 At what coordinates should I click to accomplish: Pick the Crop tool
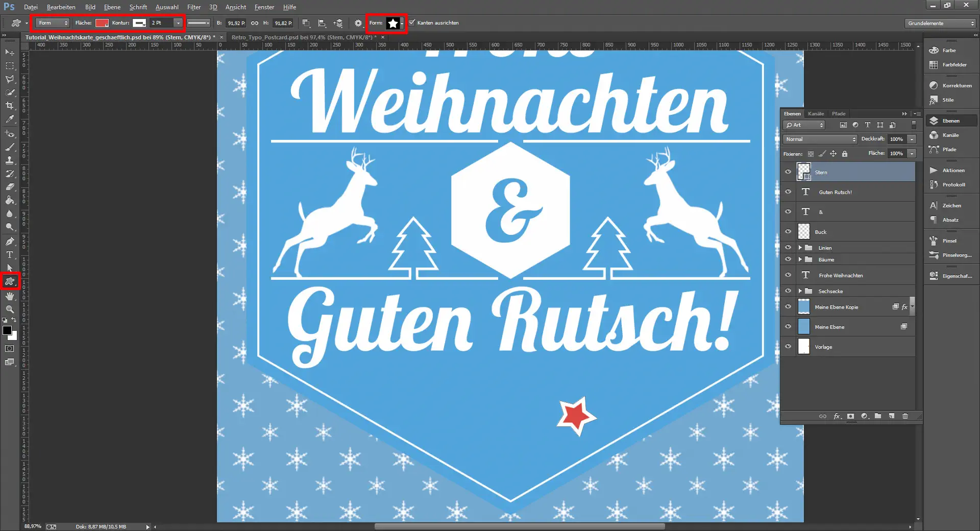pyautogui.click(x=9, y=106)
